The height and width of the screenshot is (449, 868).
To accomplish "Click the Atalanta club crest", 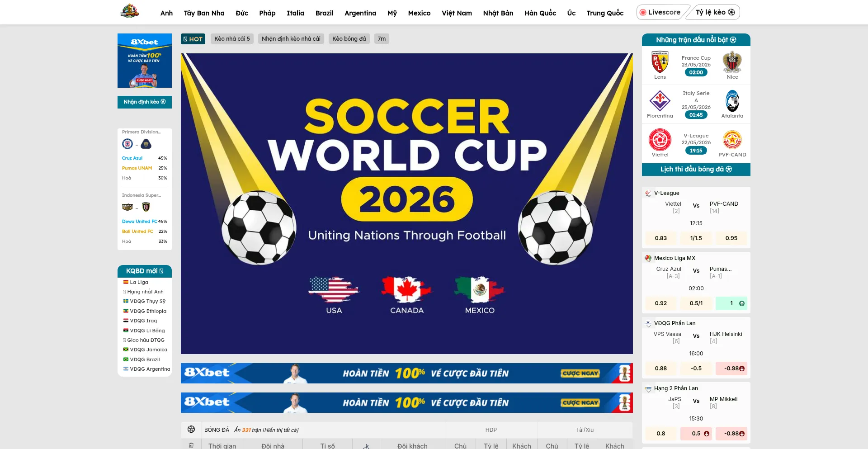I will coord(732,101).
